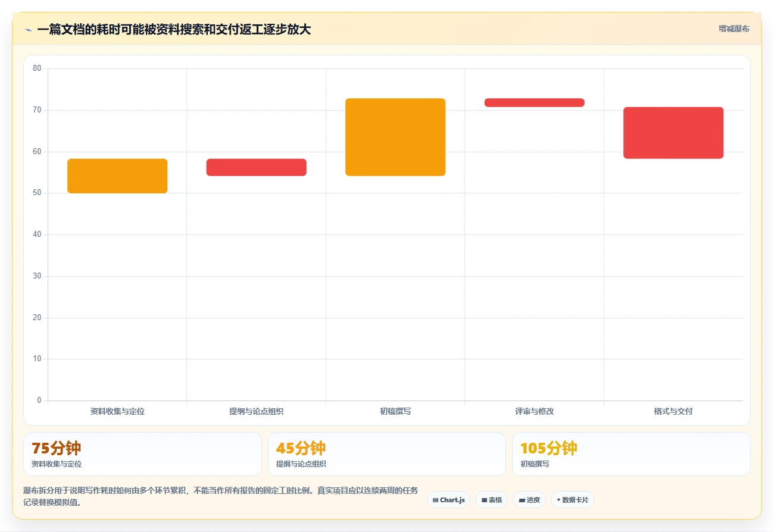Click the y-axis value 30
The width and height of the screenshot is (774, 532).
[x=37, y=276]
